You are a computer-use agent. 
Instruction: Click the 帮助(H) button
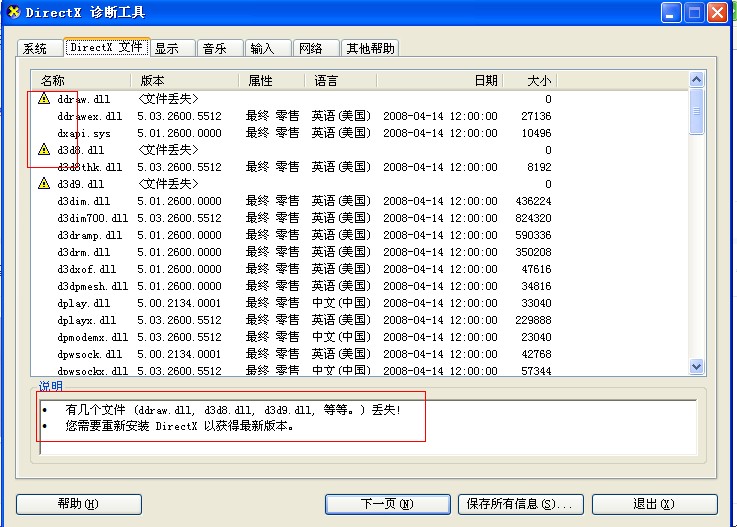click(x=78, y=504)
